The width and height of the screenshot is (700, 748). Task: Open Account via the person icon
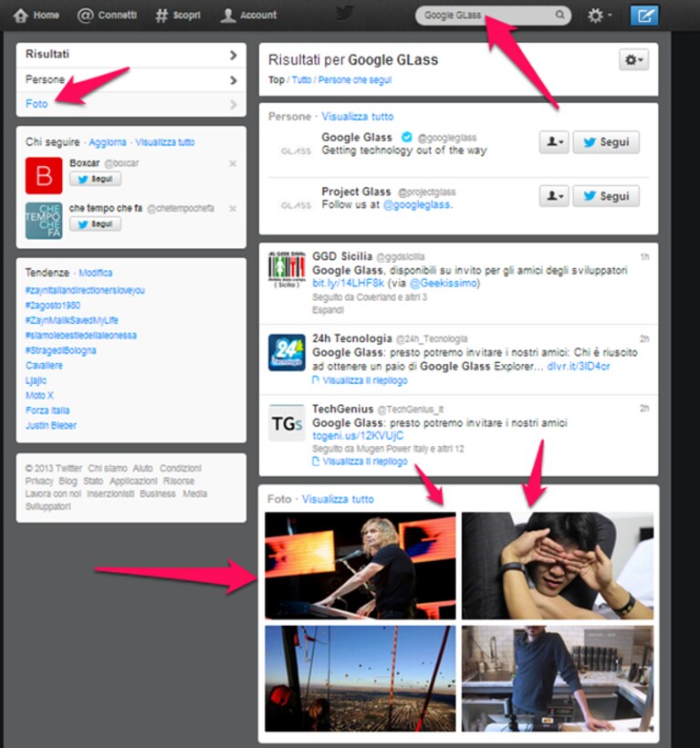tap(227, 16)
